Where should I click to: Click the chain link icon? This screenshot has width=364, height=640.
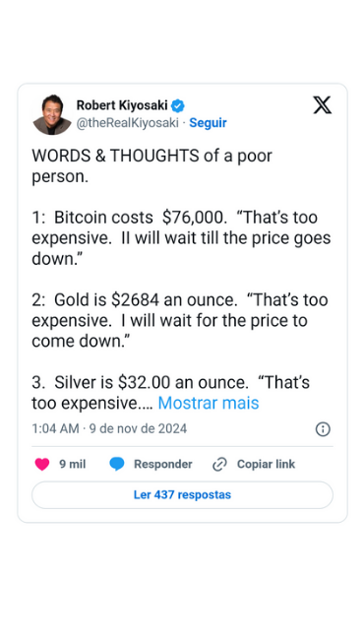click(219, 465)
